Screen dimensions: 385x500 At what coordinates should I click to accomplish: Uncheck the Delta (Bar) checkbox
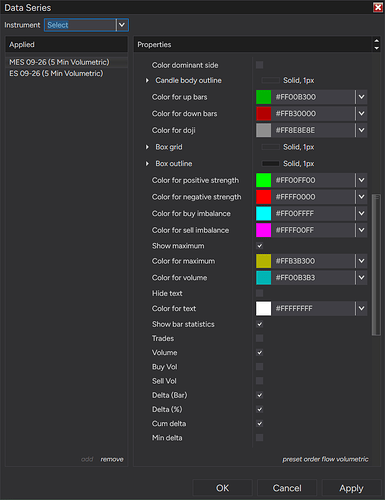[x=259, y=395]
